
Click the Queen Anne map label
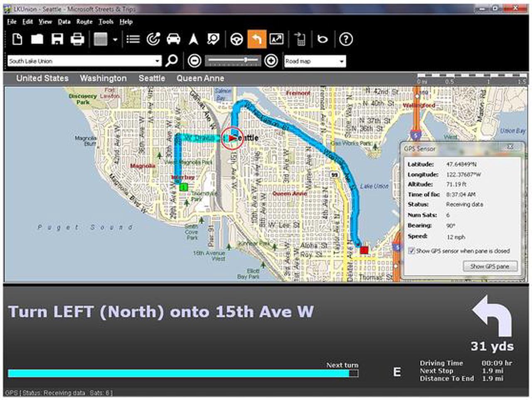tap(289, 194)
